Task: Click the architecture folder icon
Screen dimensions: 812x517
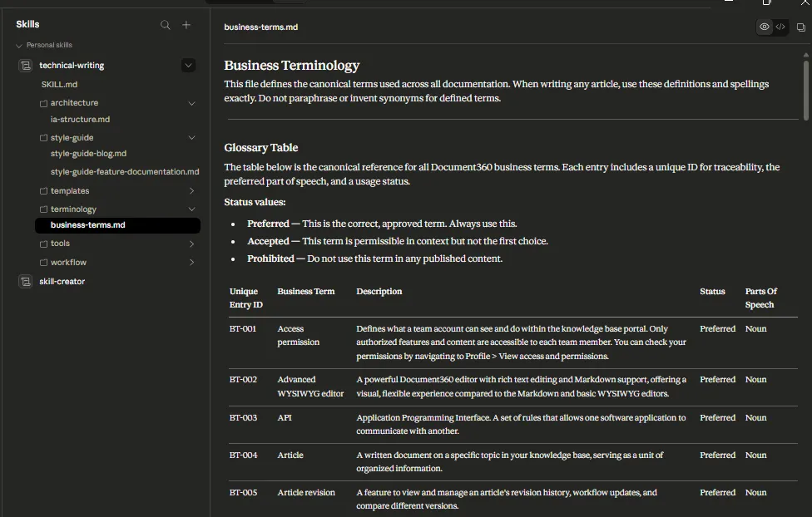Action: click(44, 103)
